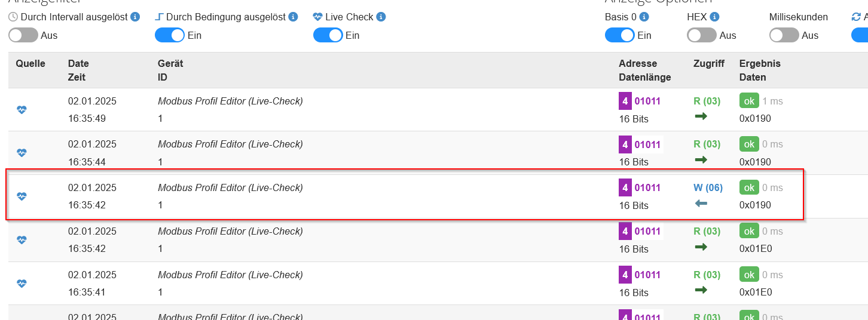Enable Durch Intervall ausgelöst toggle
Viewport: 868px width, 320px height.
23,35
